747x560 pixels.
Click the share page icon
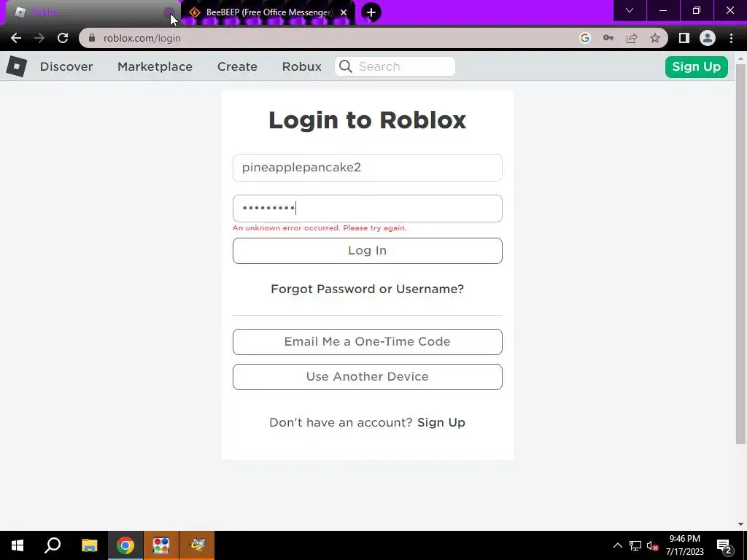[x=632, y=38]
